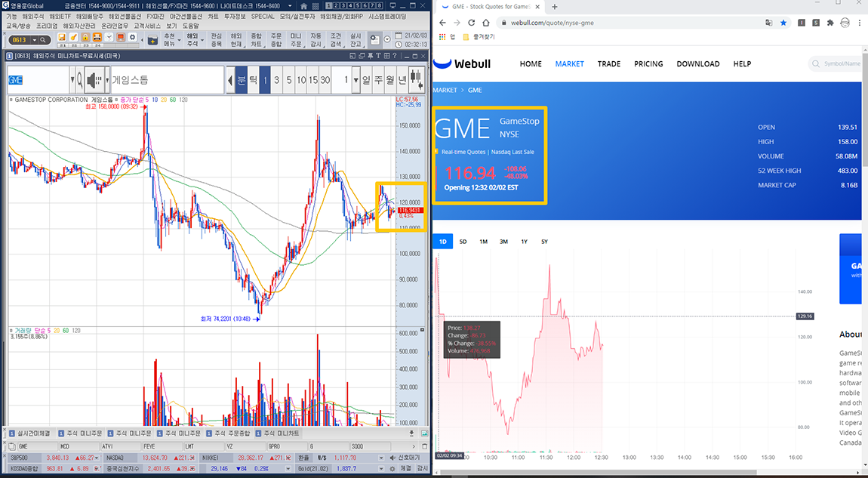Click the Chrome address bar URL
The height and width of the screenshot is (478, 868).
(552, 23)
